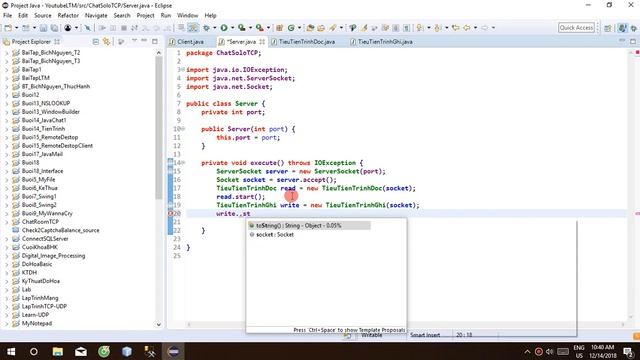The image size is (640, 360).
Task: Open Windows Start menu
Action: (11, 351)
